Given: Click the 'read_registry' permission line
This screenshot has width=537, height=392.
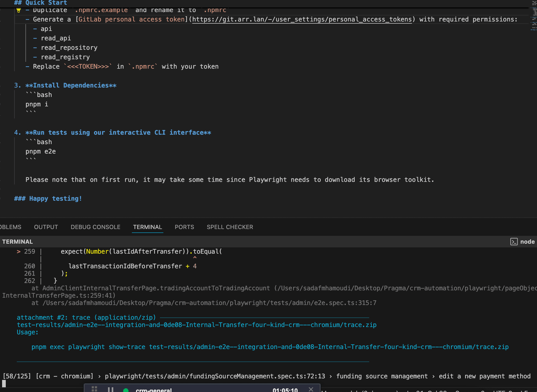Looking at the screenshot, I should (65, 57).
